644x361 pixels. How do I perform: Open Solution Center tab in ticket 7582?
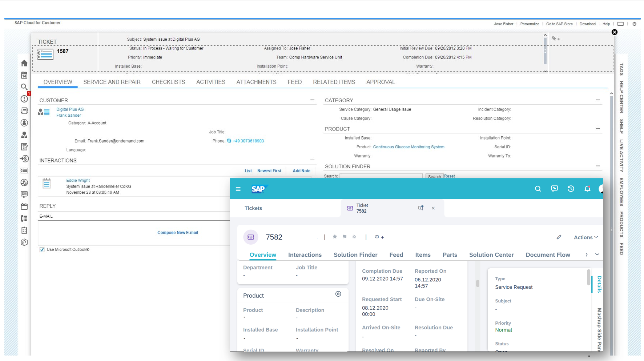click(x=491, y=255)
